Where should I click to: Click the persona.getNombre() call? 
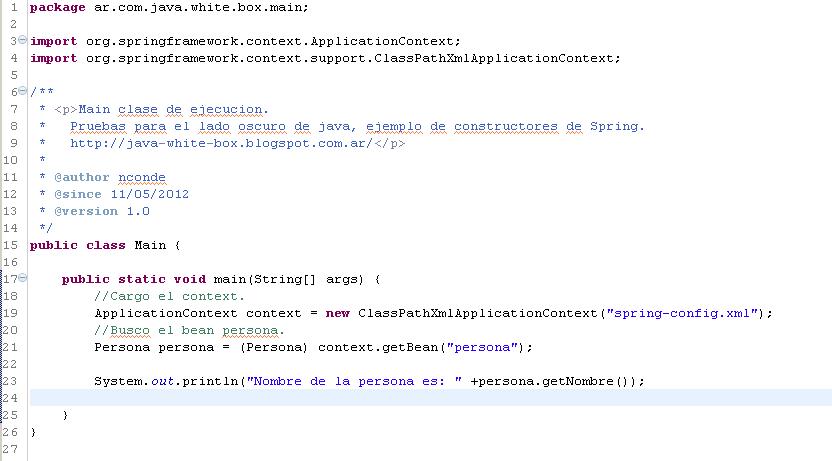pyautogui.click(x=553, y=381)
